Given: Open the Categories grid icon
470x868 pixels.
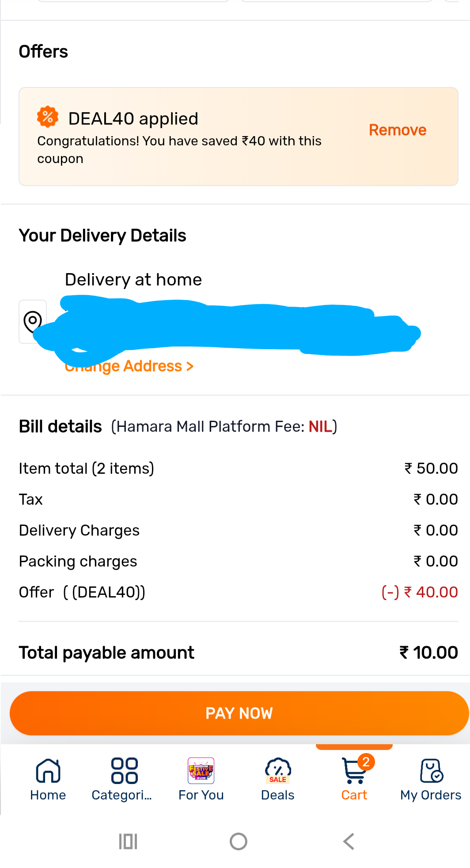Looking at the screenshot, I should [124, 771].
